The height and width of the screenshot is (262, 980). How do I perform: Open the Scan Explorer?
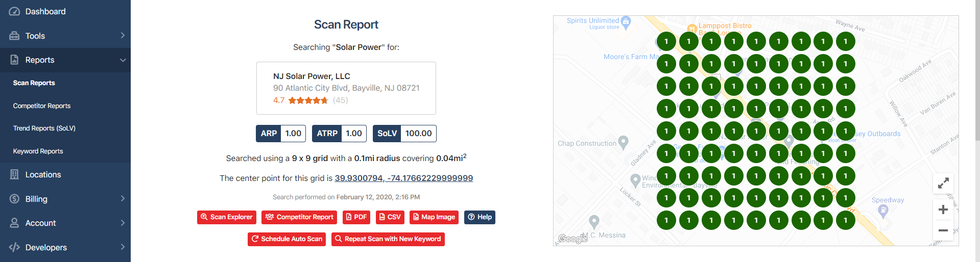tap(227, 217)
